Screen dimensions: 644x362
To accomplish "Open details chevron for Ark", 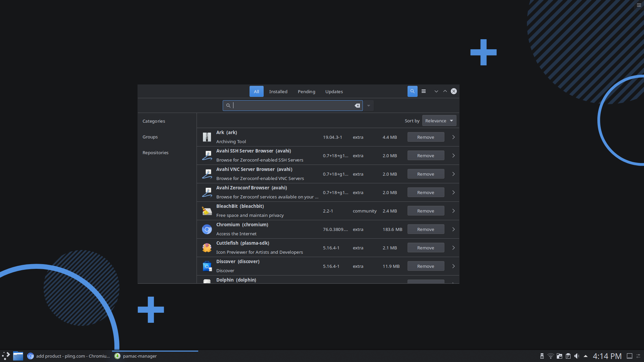I will [x=453, y=137].
